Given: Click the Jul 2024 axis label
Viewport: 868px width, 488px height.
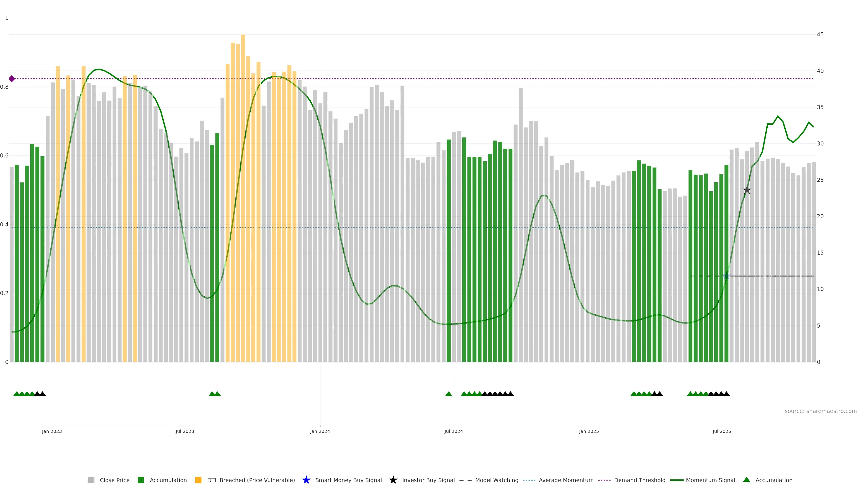Looking at the screenshot, I should click(x=453, y=431).
